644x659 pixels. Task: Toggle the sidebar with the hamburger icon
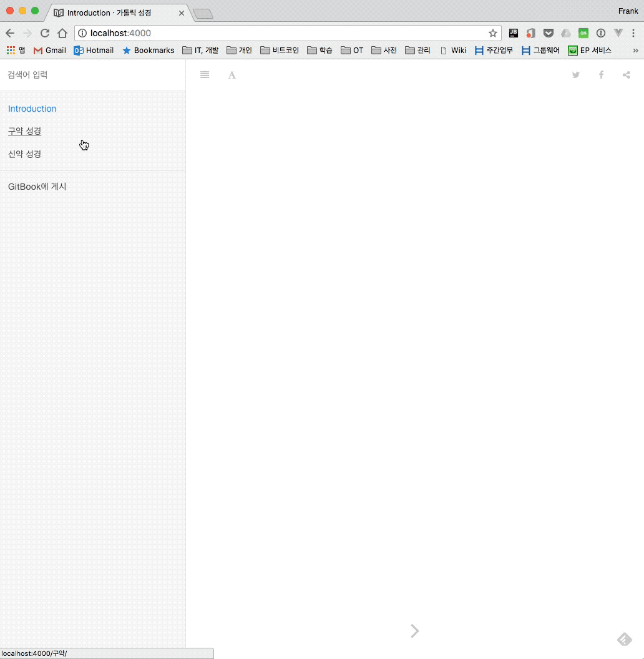(x=205, y=75)
